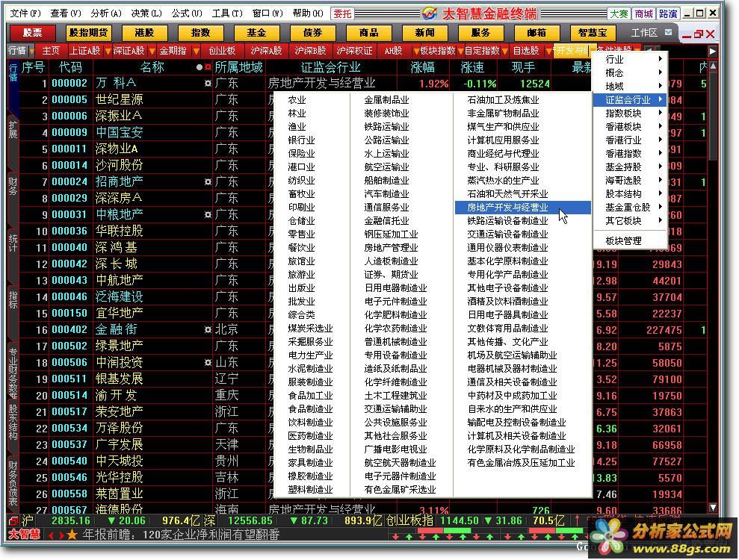Click the right arrow scroll button on sub-tab bar

(x=712, y=51)
